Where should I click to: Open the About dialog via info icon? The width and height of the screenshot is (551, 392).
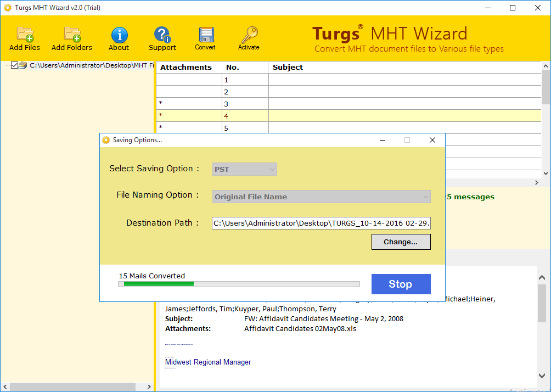(x=119, y=34)
